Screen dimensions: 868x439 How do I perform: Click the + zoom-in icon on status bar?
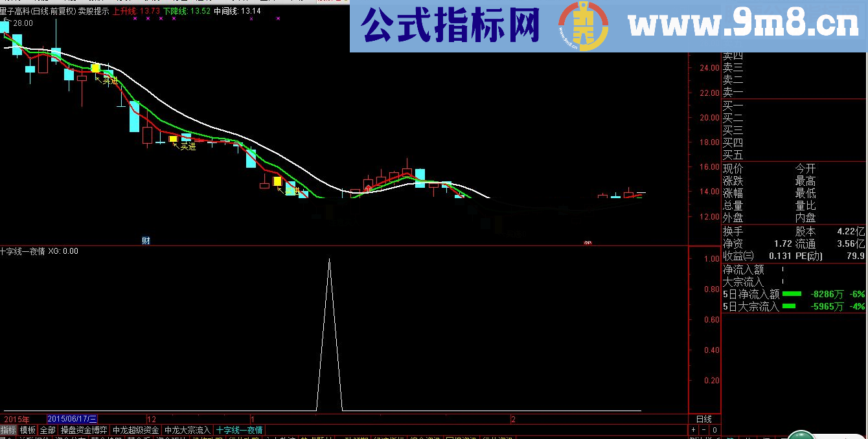pyautogui.click(x=693, y=429)
